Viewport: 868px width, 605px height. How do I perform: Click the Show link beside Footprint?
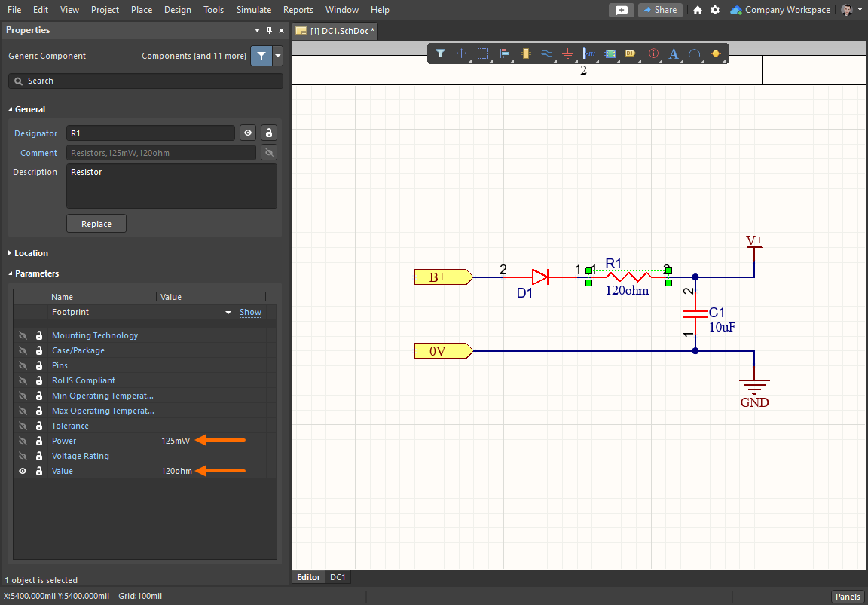pyautogui.click(x=250, y=312)
